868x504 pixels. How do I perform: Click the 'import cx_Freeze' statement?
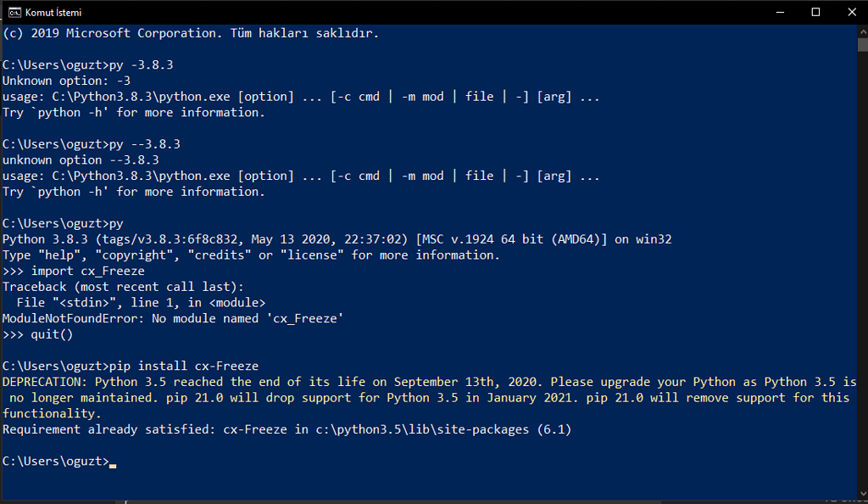point(87,271)
